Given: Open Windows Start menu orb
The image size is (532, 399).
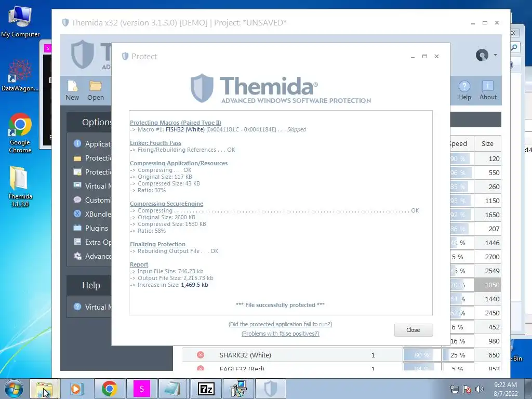Looking at the screenshot, I should (x=14, y=389).
